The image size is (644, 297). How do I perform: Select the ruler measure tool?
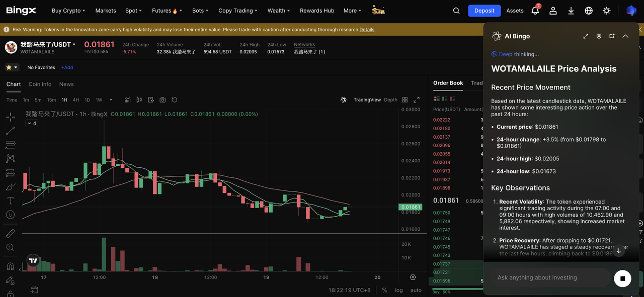[10, 234]
